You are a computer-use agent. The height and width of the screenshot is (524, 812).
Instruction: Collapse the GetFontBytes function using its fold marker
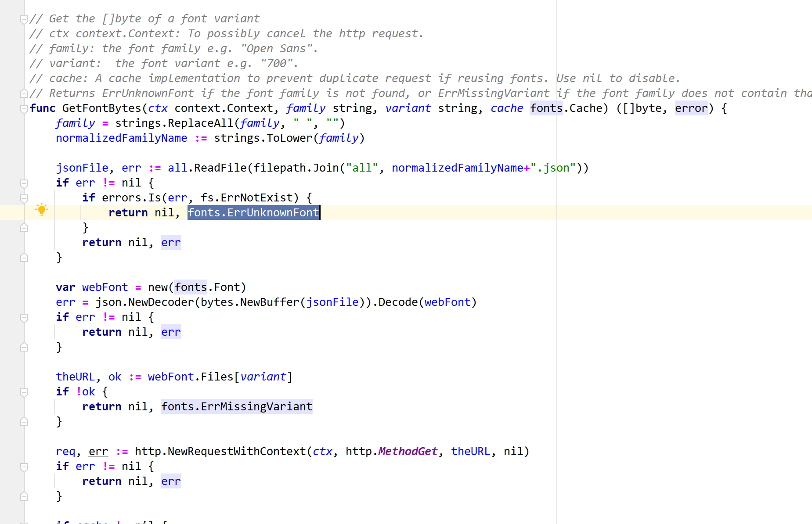[24, 108]
